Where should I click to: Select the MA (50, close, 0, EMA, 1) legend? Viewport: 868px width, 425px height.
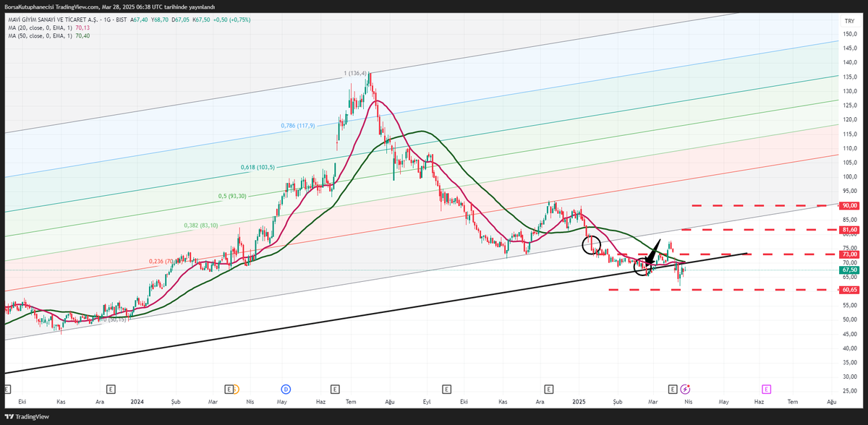tap(41, 35)
